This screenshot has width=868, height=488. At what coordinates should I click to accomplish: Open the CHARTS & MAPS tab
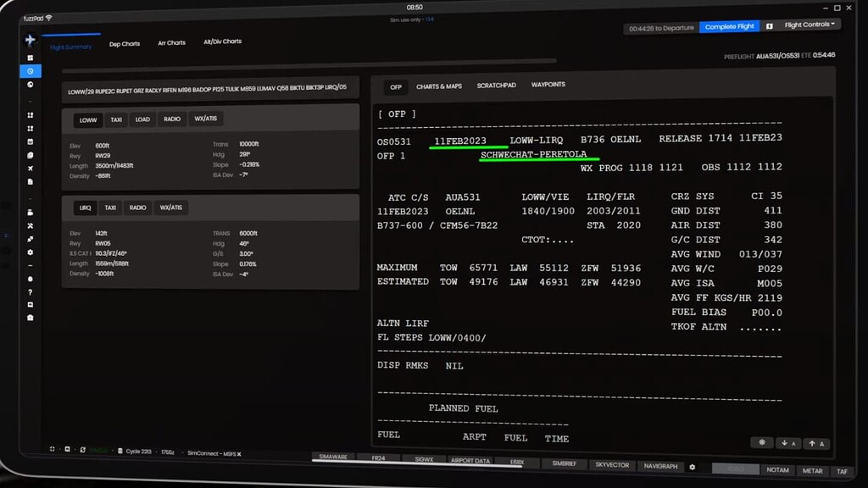click(439, 86)
